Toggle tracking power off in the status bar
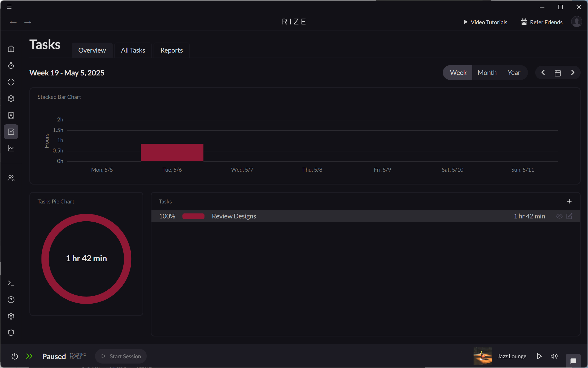Image resolution: width=588 pixels, height=368 pixels. point(15,356)
